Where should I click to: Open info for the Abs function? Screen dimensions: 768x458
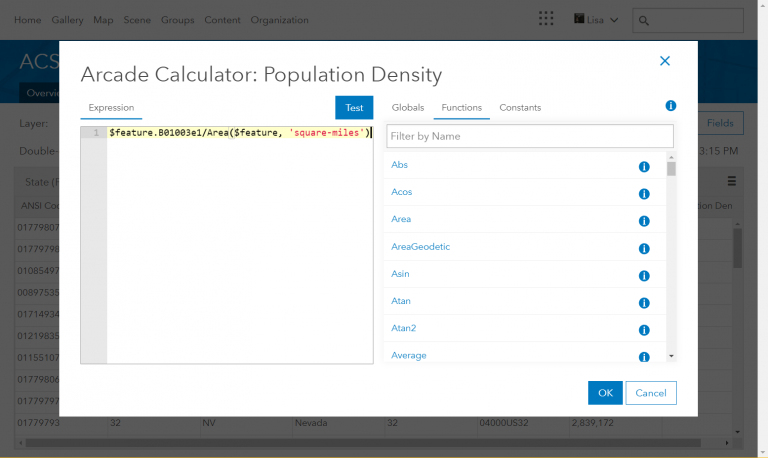point(644,167)
